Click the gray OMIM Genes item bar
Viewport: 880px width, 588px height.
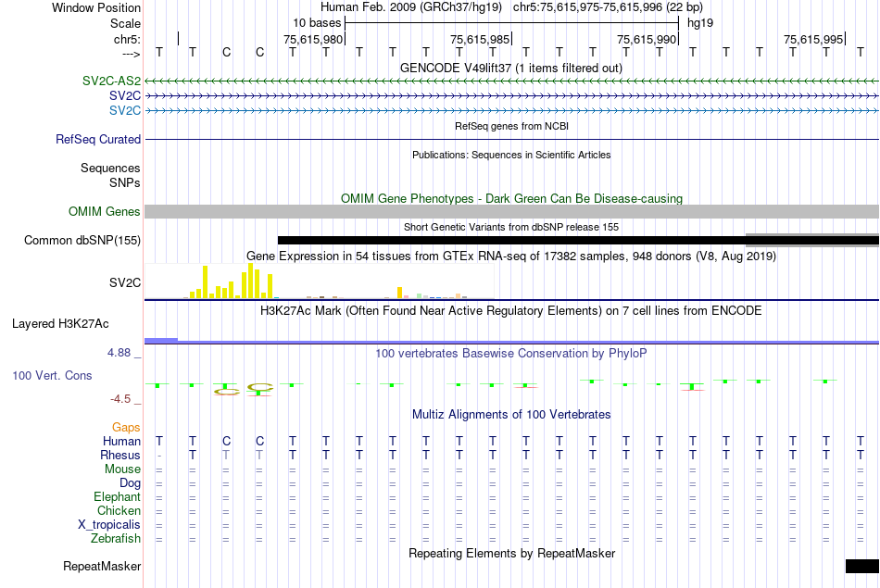tap(512, 211)
